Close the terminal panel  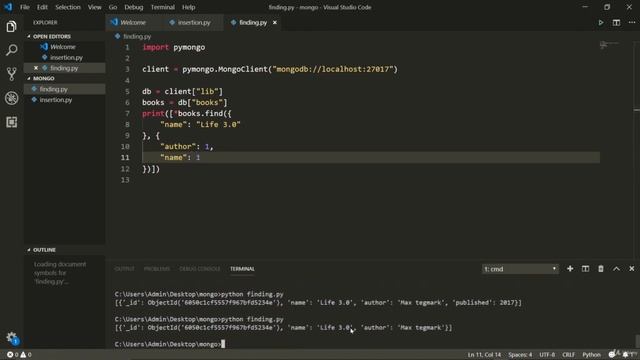coord(632,269)
